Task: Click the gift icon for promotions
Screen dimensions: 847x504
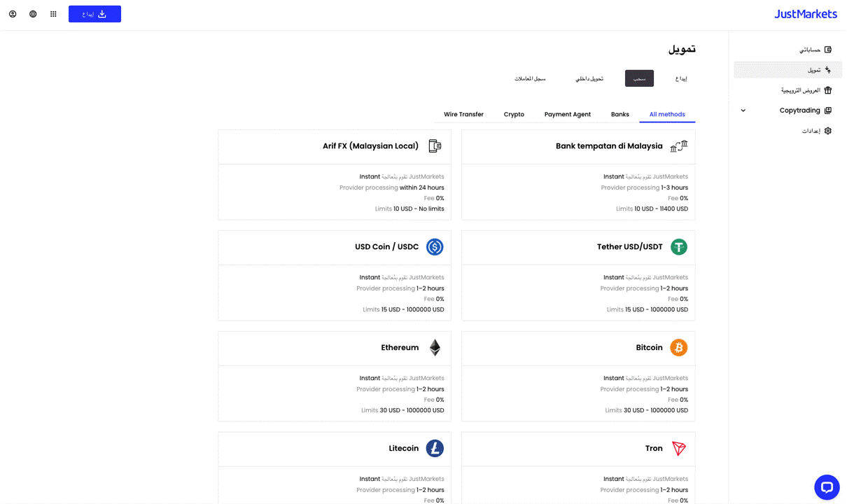Action: click(828, 90)
